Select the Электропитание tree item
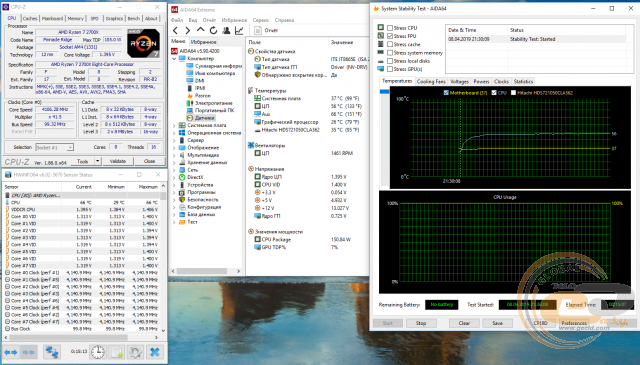Viewport: 640px width, 365px height. 209,103
